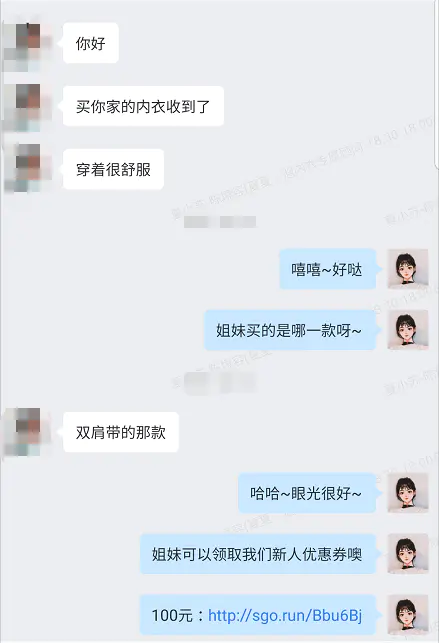Click the blurred timestamp below '穿着很舒服'
The width and height of the screenshot is (439, 643).
click(x=220, y=222)
